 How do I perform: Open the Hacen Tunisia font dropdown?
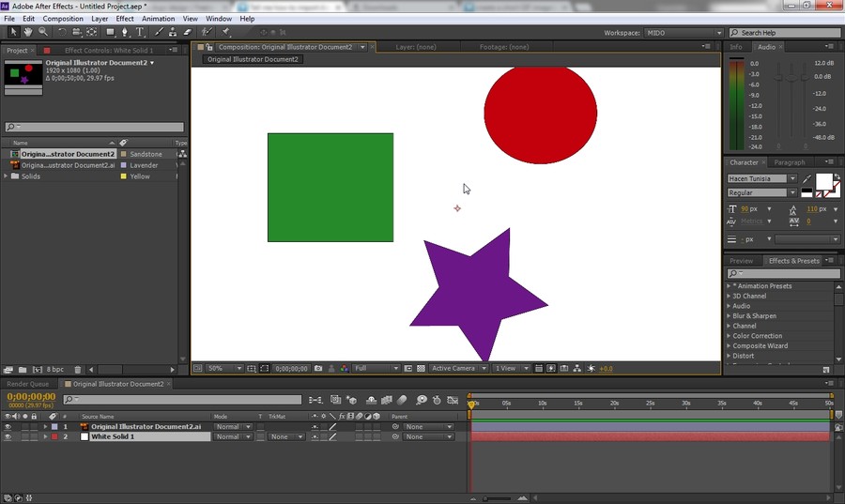[792, 178]
